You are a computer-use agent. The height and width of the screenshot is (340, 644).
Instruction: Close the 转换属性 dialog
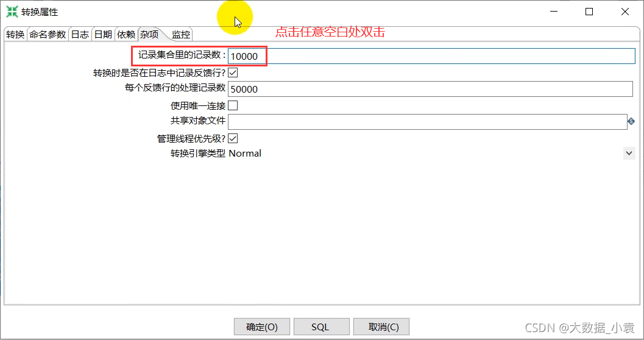coord(625,12)
